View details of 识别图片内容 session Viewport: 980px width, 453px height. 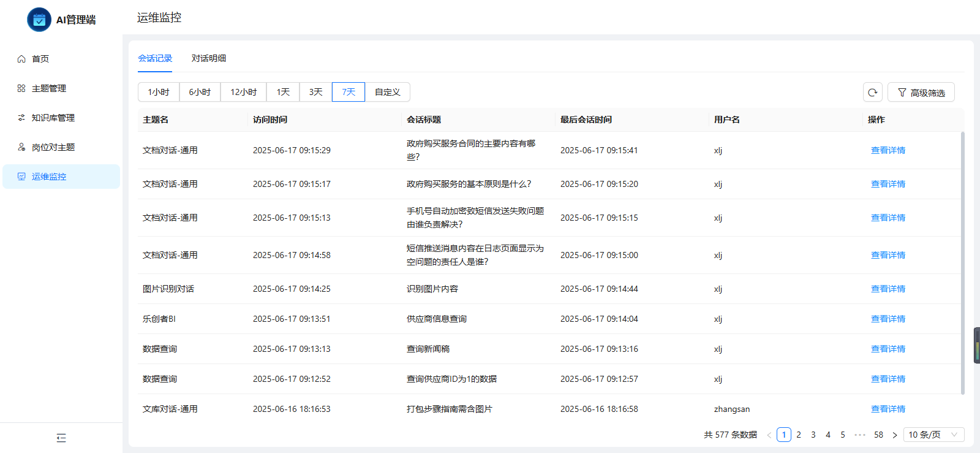click(x=888, y=289)
